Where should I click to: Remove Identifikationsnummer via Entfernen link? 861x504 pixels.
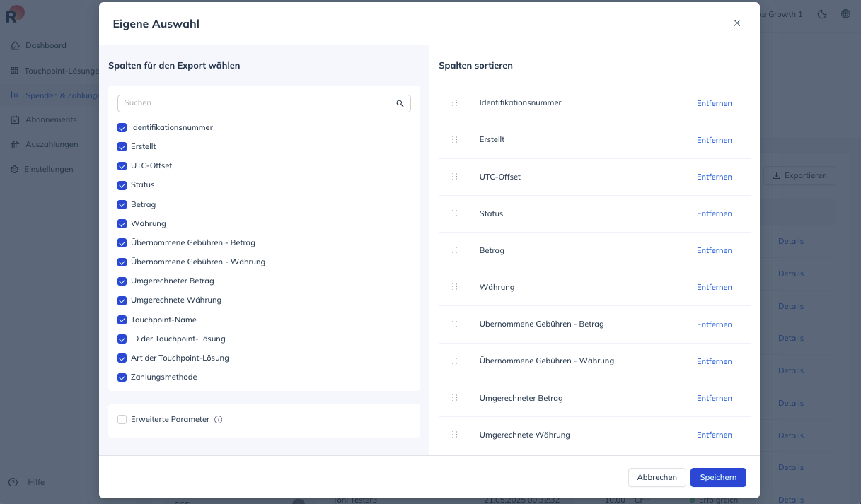coord(714,103)
